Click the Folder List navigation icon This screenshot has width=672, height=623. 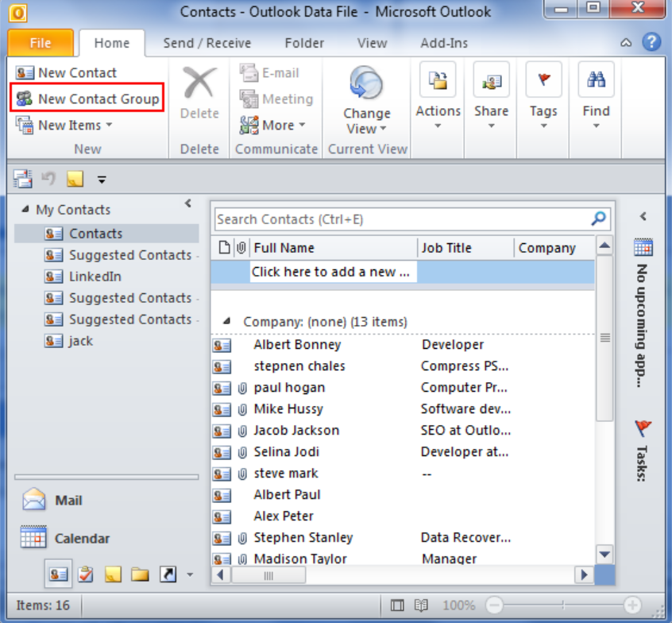[140, 574]
